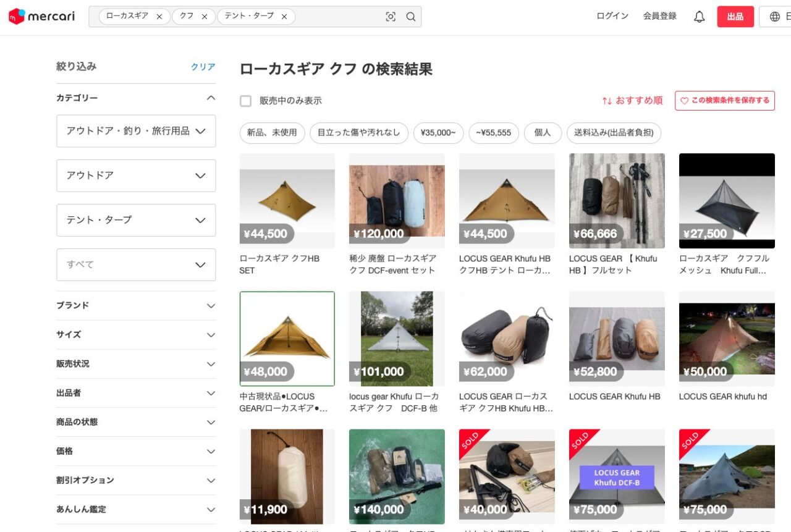Remove the ローカスギア search tag
The image size is (791, 532).
(x=159, y=17)
